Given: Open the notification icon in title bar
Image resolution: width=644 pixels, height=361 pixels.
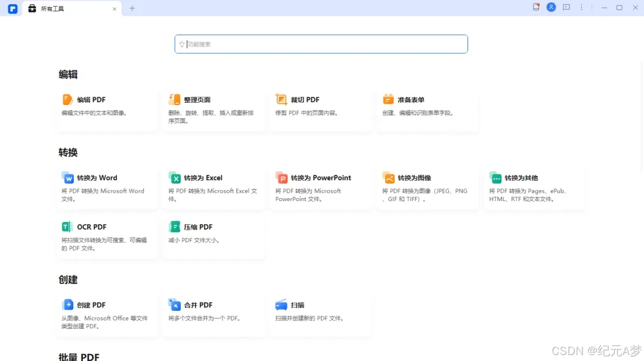Looking at the screenshot, I should point(536,7).
